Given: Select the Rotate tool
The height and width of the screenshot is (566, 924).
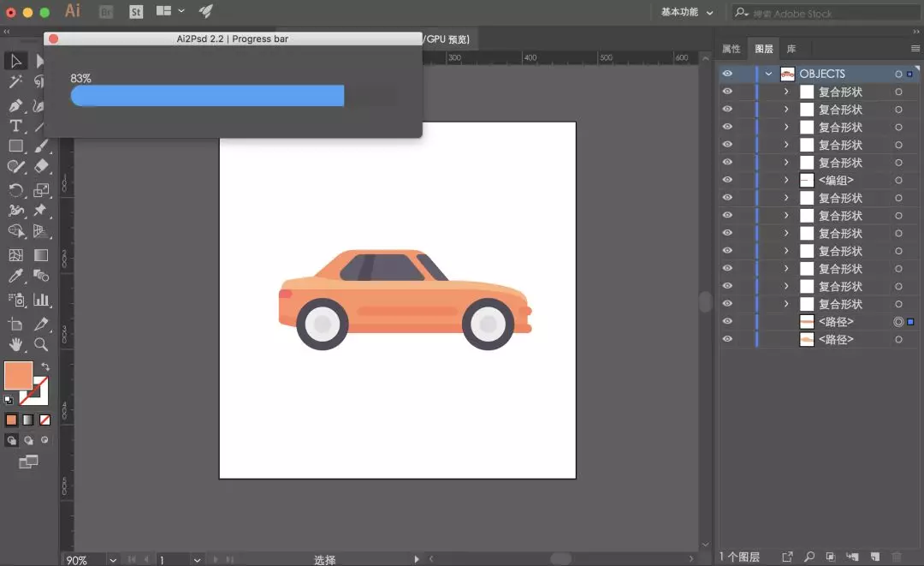Looking at the screenshot, I should coord(16,190).
